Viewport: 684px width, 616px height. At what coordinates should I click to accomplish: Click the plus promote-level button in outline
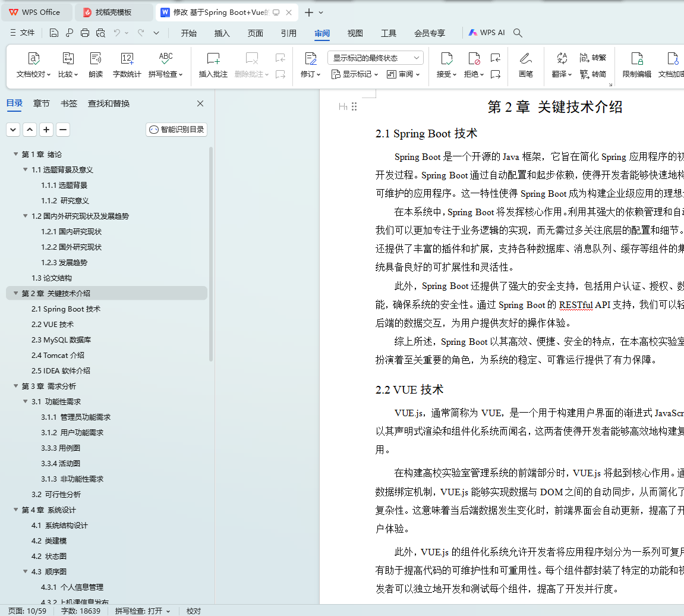click(46, 130)
